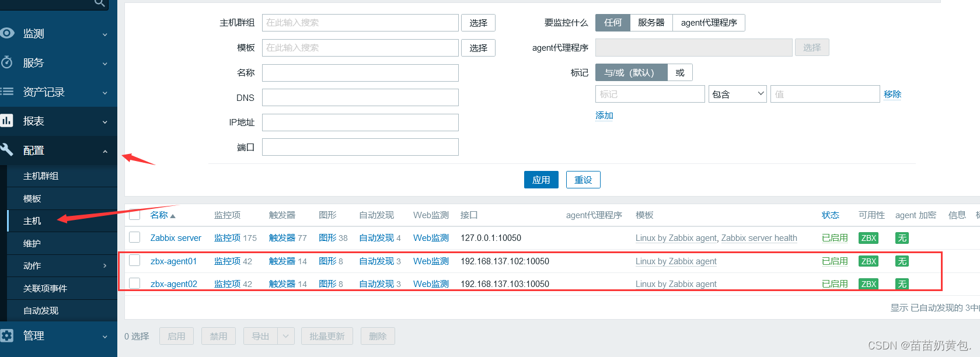Click the 重设 filter button

583,180
